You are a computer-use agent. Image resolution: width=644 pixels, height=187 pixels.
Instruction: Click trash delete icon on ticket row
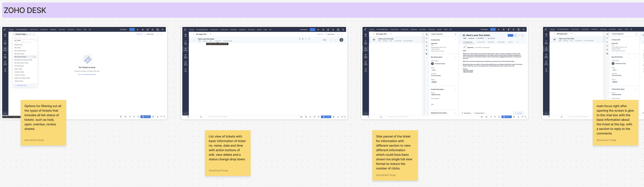pos(309,39)
